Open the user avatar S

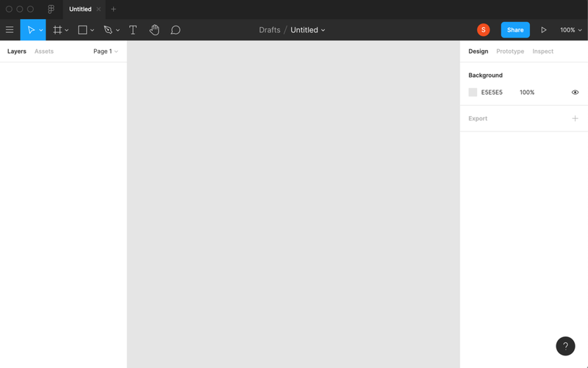pyautogui.click(x=484, y=30)
